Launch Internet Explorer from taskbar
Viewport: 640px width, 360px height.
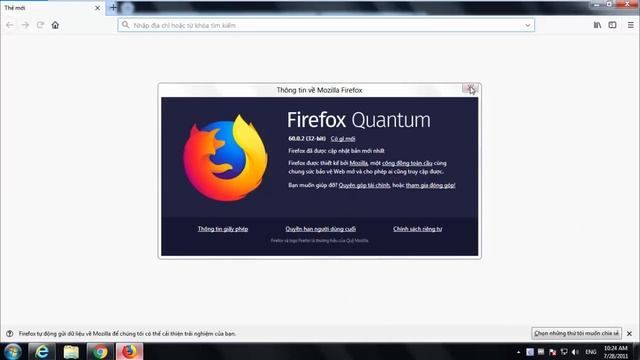point(42,351)
